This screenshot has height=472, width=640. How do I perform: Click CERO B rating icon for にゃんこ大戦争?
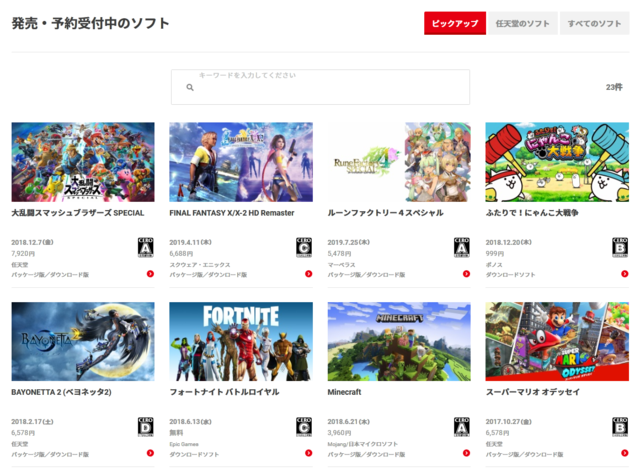(x=620, y=247)
